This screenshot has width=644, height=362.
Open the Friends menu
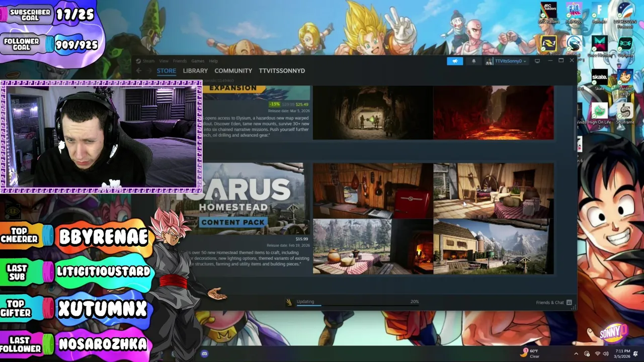click(180, 61)
